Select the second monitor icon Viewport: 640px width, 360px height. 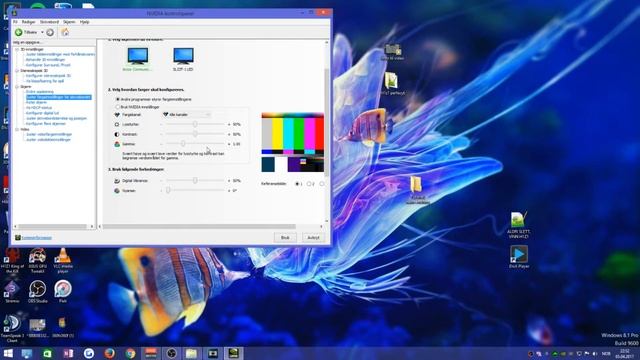point(183,56)
